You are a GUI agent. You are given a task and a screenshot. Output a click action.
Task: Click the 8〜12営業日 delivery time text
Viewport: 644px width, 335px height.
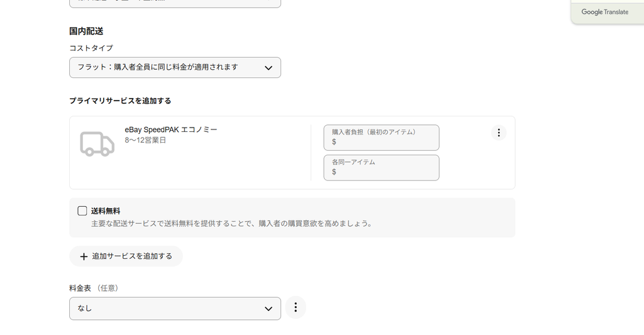pos(145,140)
